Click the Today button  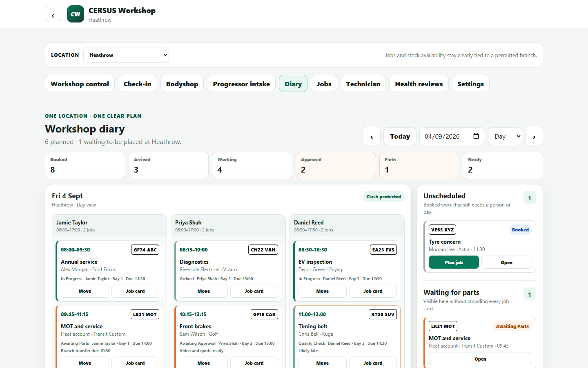point(400,136)
